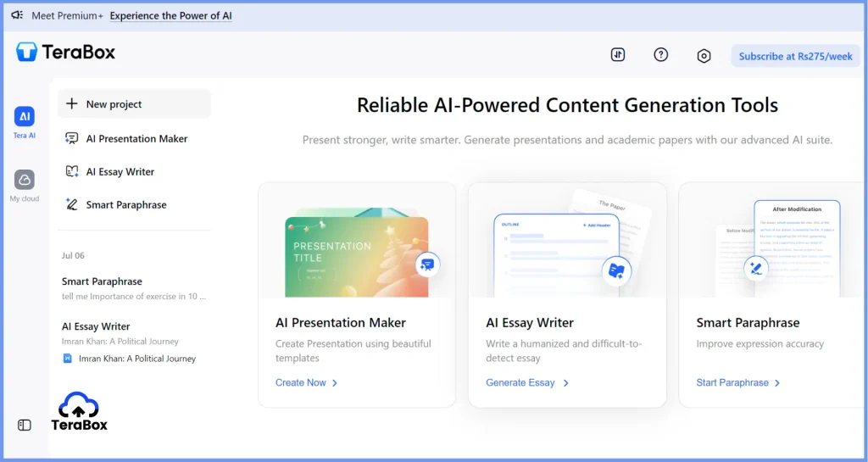This screenshot has width=868, height=462.
Task: Click the Generate Essay link
Action: pos(520,382)
